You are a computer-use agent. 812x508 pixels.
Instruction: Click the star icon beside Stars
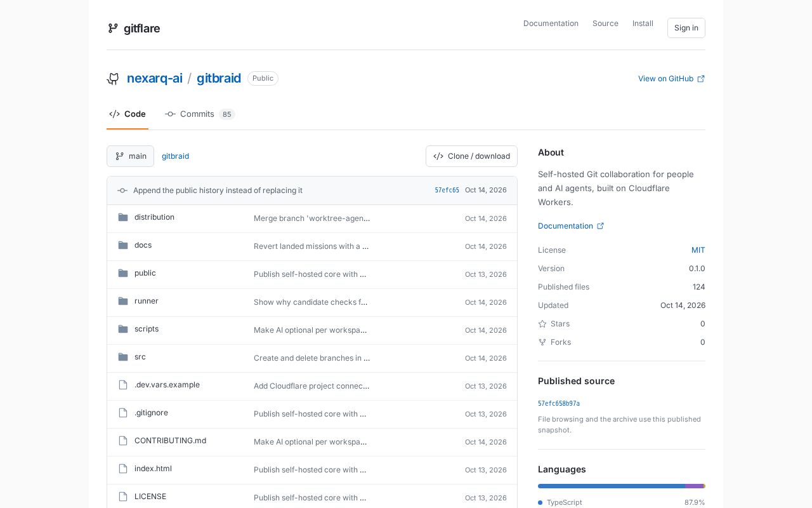click(x=542, y=324)
